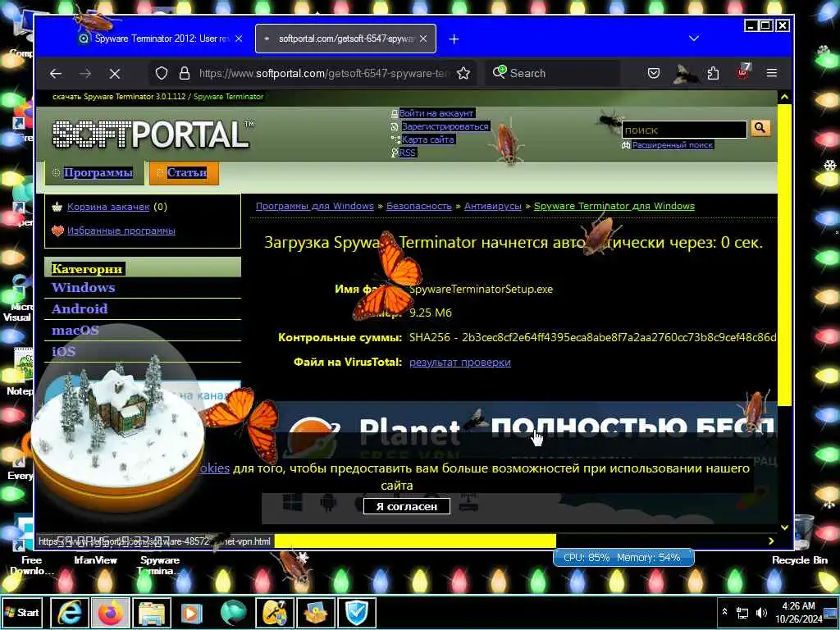The height and width of the screenshot is (630, 840).
Task: Open the Pocket save icon
Action: tap(654, 73)
